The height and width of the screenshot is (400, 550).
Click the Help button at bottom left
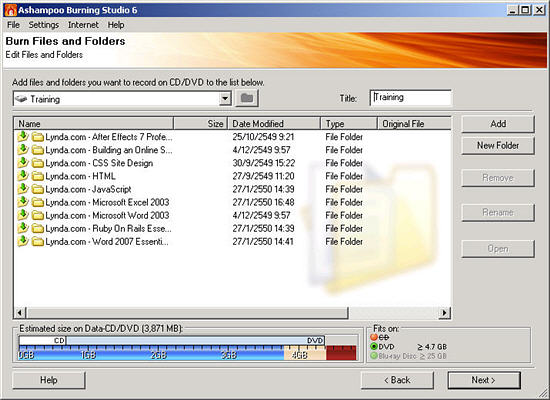tap(49, 380)
